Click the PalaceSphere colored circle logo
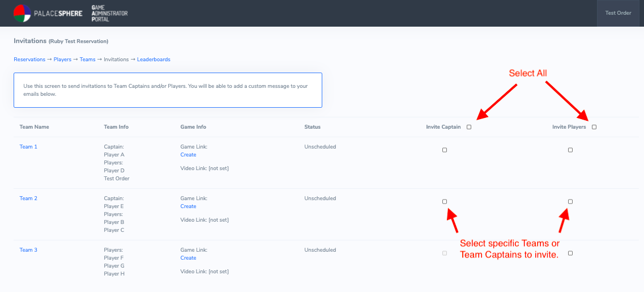 (22, 13)
